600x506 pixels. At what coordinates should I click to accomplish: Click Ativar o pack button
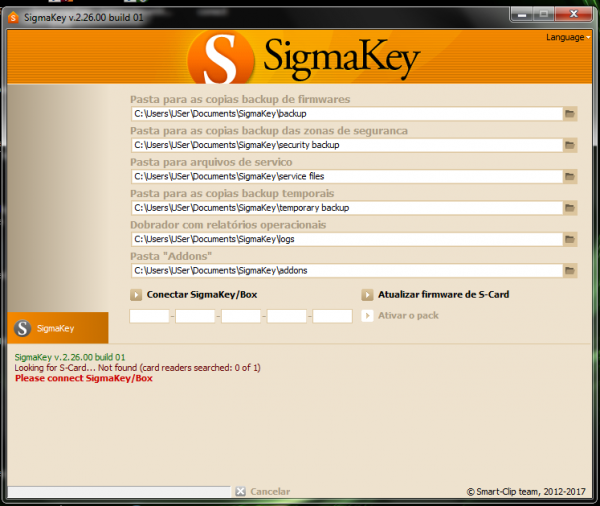400,316
